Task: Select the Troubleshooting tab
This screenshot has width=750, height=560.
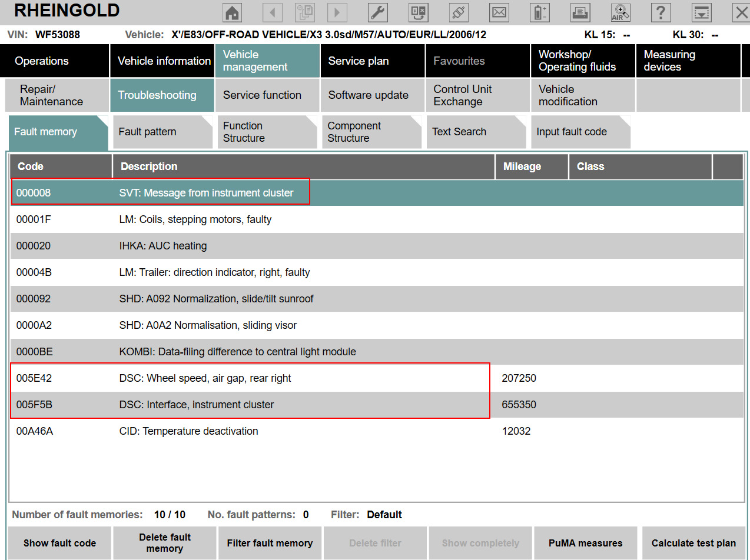Action: (x=162, y=95)
